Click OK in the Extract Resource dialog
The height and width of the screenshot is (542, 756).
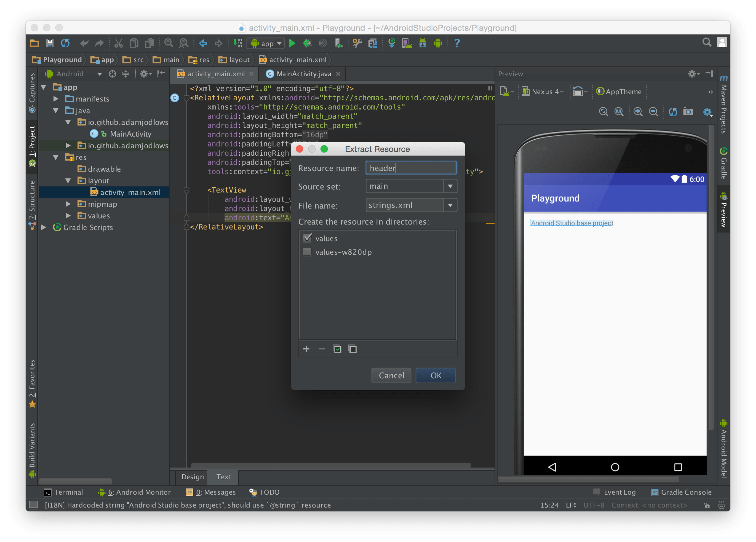click(435, 375)
